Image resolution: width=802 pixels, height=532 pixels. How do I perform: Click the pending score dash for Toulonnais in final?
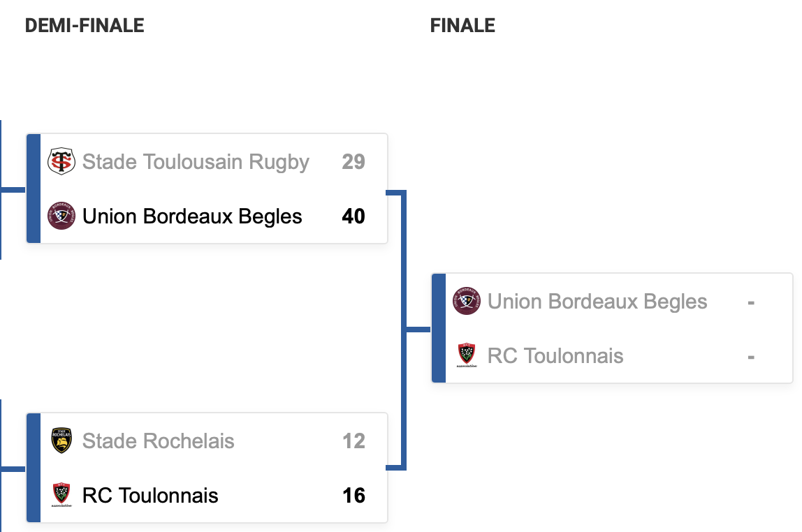tap(751, 357)
